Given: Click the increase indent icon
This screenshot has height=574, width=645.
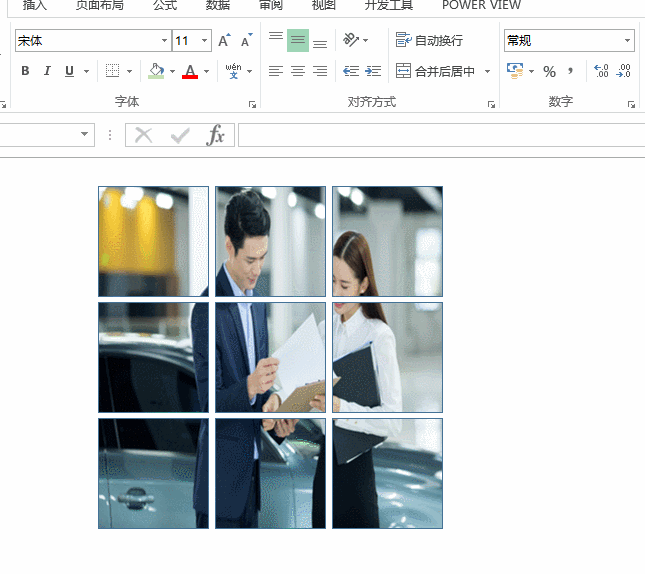Looking at the screenshot, I should [373, 71].
